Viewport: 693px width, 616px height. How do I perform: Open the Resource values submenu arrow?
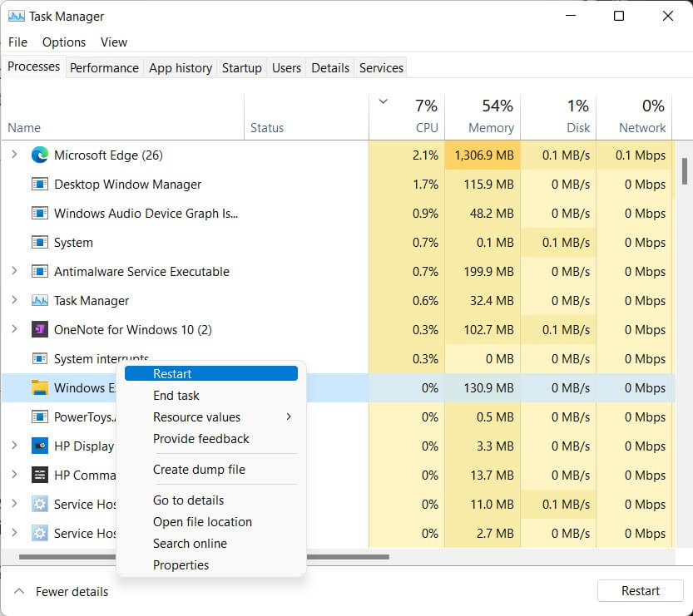289,416
